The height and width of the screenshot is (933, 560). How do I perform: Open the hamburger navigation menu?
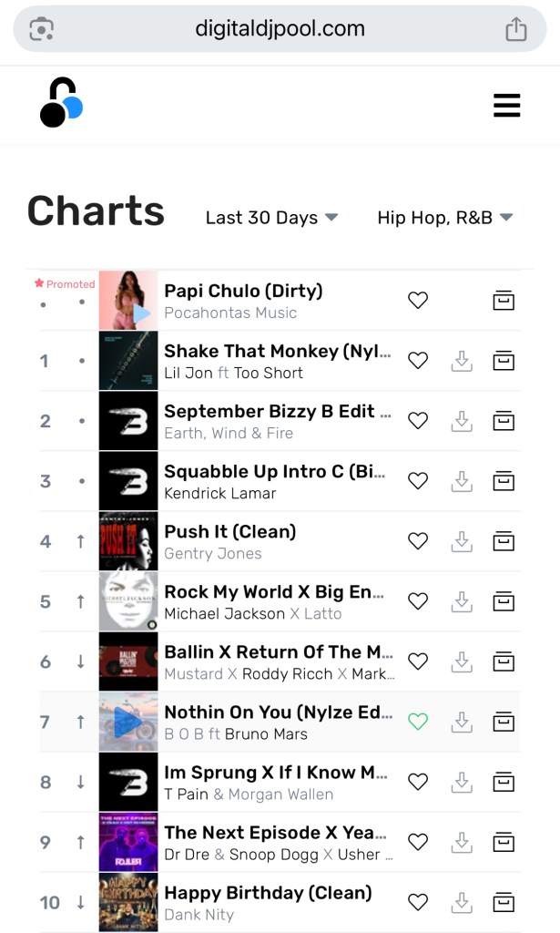tap(506, 106)
